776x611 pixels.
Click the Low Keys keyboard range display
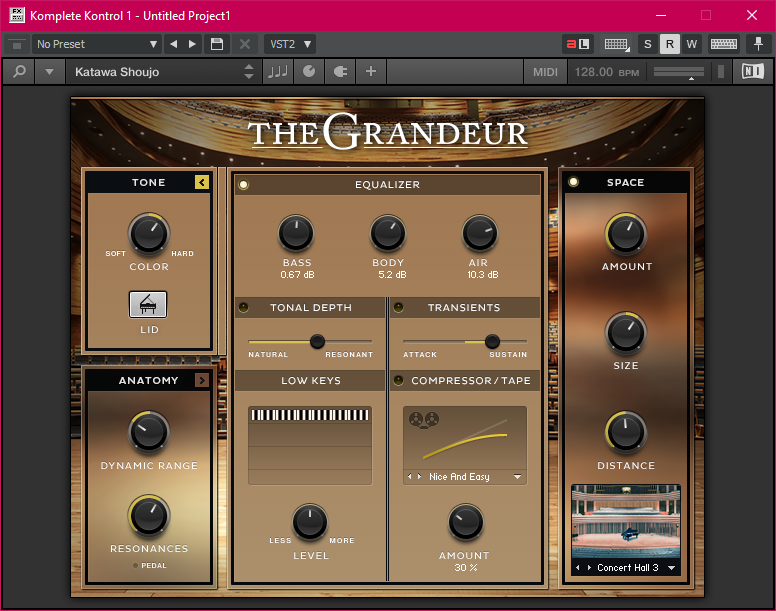point(310,446)
